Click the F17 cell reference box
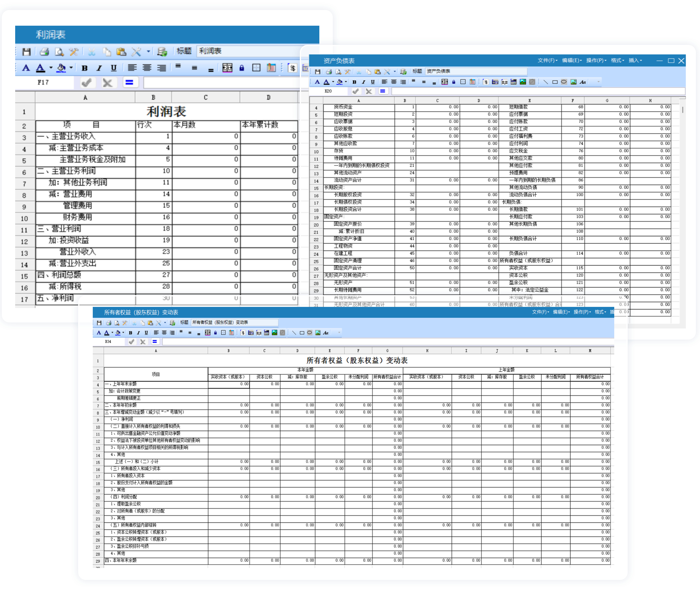This screenshot has width=700, height=605. pyautogui.click(x=44, y=83)
